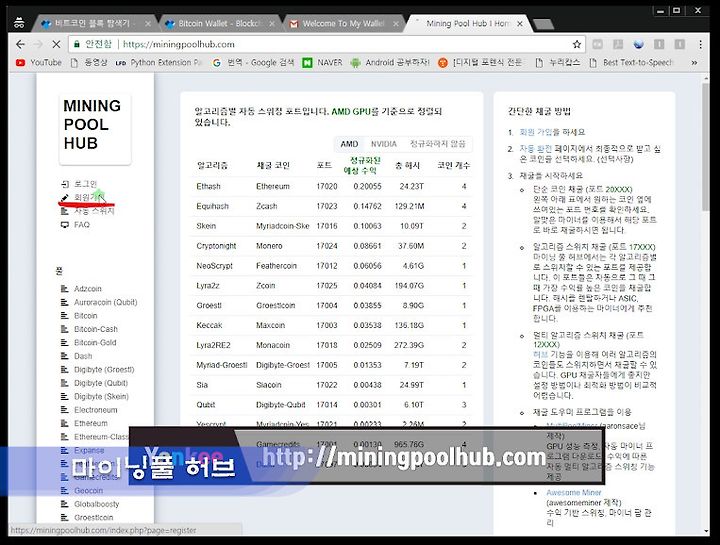Screen dimensions: 720x545
Task: Select the NVIDIA tab
Action: 383,144
